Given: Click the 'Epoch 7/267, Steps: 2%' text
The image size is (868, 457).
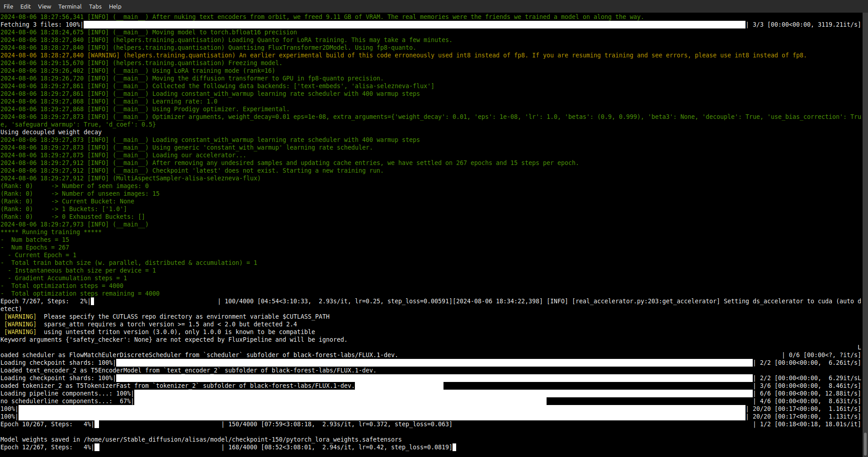Looking at the screenshot, I should 44,301.
